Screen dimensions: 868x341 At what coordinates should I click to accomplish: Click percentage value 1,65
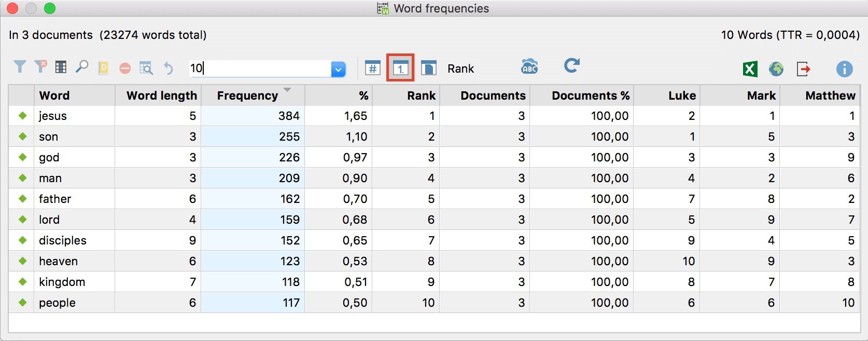(356, 116)
